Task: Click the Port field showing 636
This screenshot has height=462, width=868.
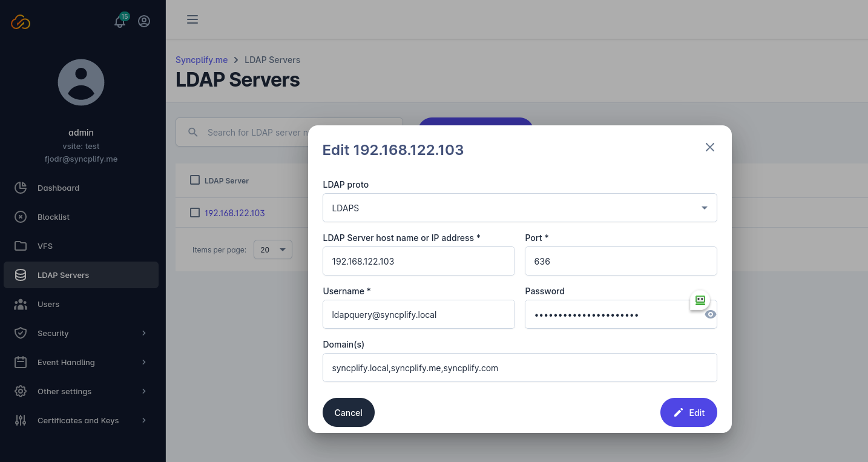Action: pos(621,261)
